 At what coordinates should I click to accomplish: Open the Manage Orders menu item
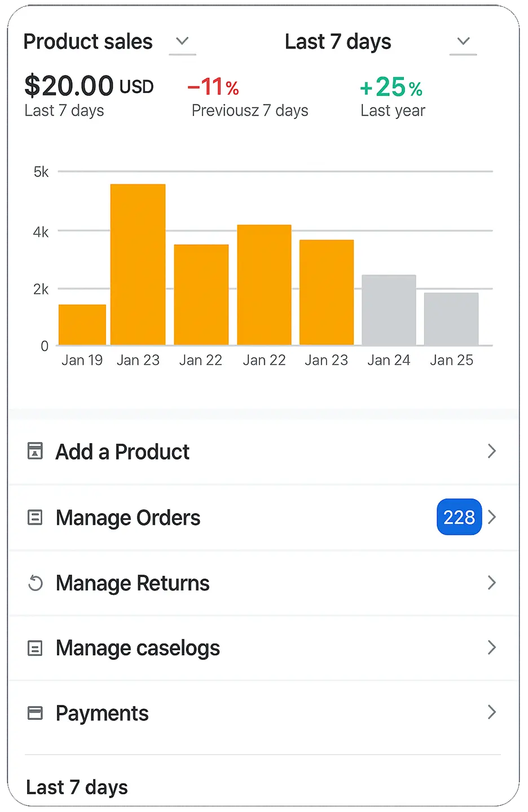click(x=128, y=518)
